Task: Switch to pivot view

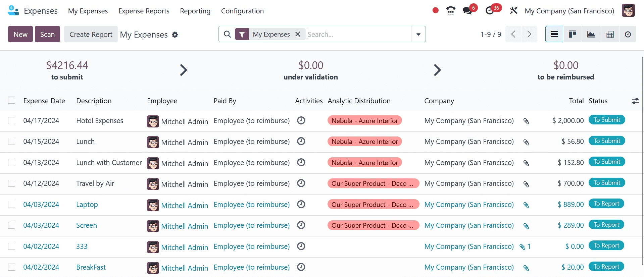Action: (610, 34)
